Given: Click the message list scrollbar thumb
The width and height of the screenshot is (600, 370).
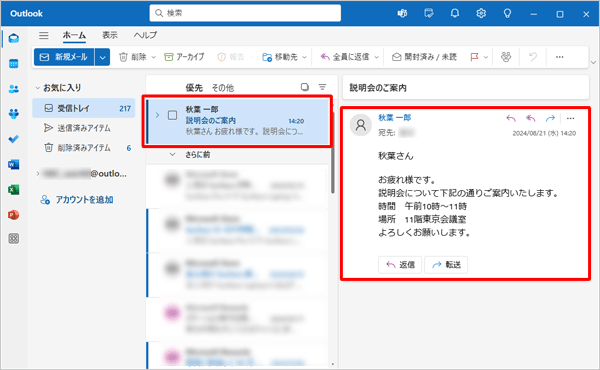Looking at the screenshot, I should 333,153.
